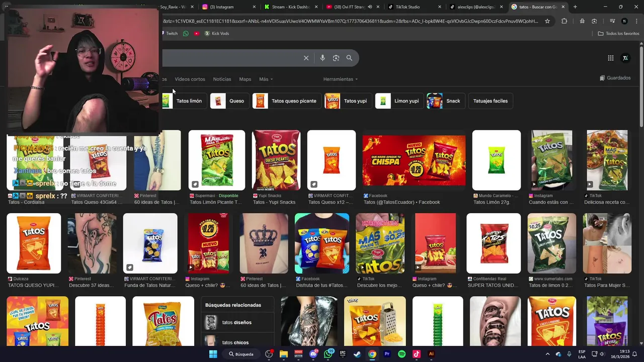Start a voice search with the microphone
The width and height of the screenshot is (644, 362).
(x=323, y=58)
